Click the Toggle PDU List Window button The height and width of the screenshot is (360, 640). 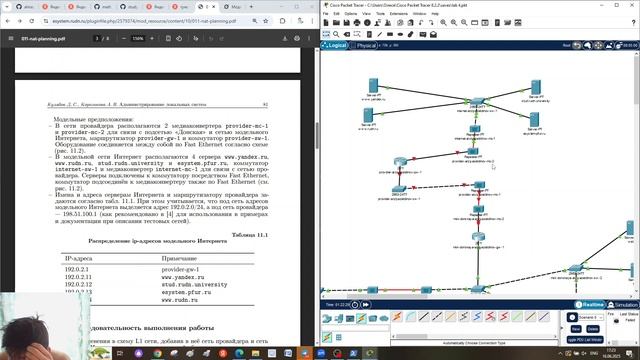[584, 339]
